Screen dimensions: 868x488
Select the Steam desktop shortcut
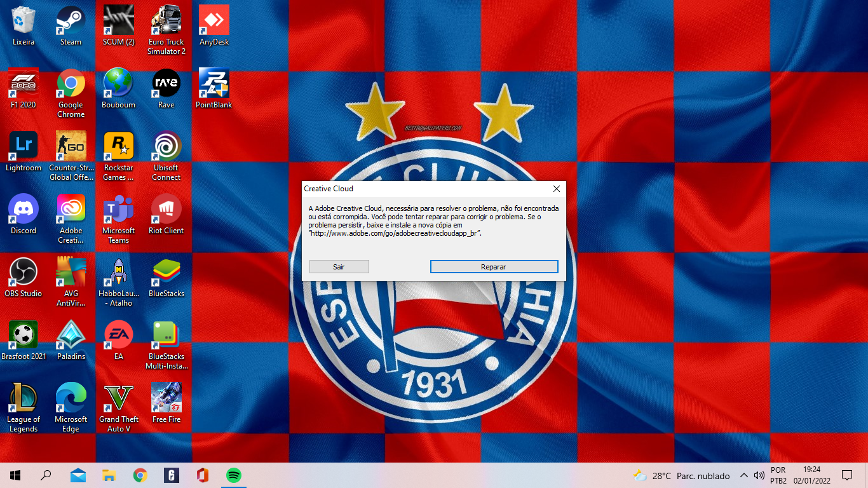[71, 26]
